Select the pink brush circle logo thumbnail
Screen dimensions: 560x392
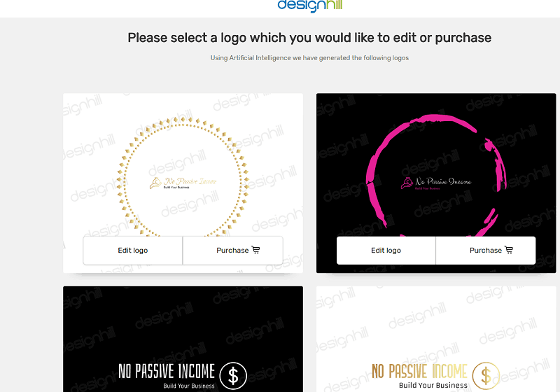click(x=436, y=175)
